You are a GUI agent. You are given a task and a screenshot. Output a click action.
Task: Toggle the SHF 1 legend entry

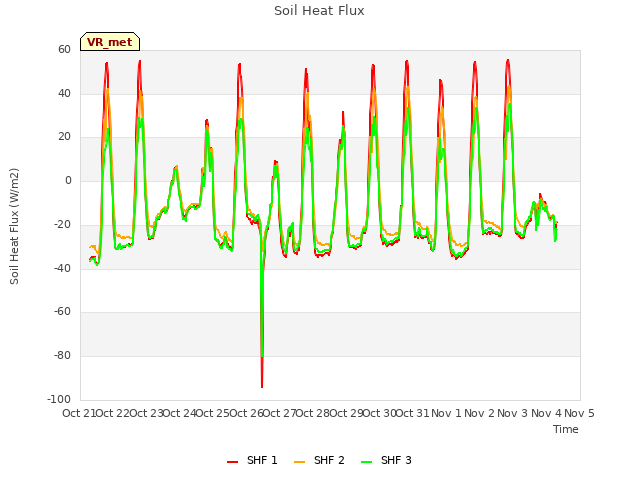coord(252,460)
